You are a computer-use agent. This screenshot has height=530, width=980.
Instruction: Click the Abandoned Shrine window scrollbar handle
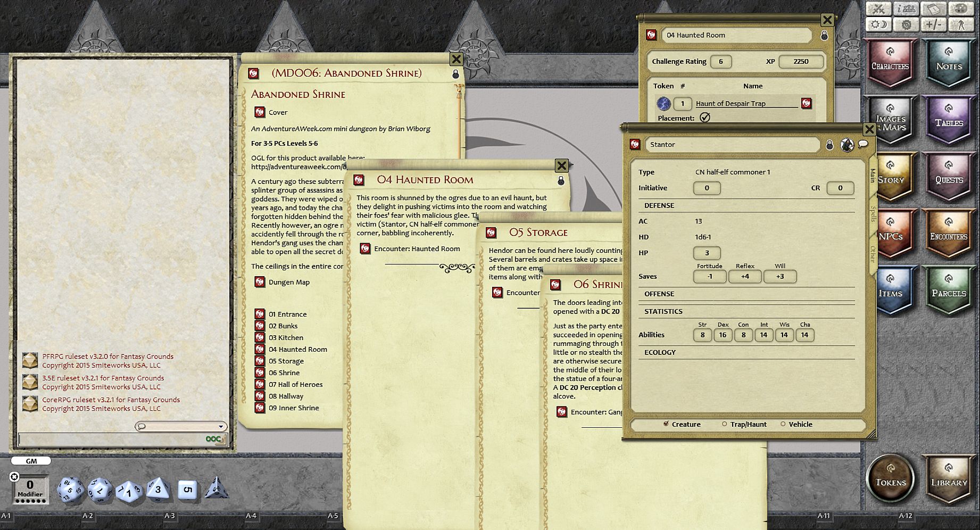click(459, 95)
